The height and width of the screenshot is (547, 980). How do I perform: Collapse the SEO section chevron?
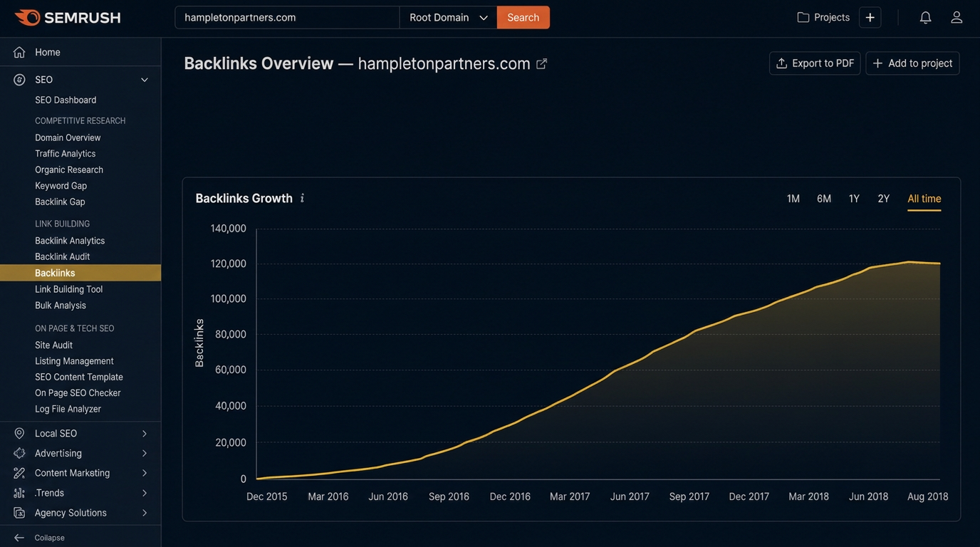point(145,80)
